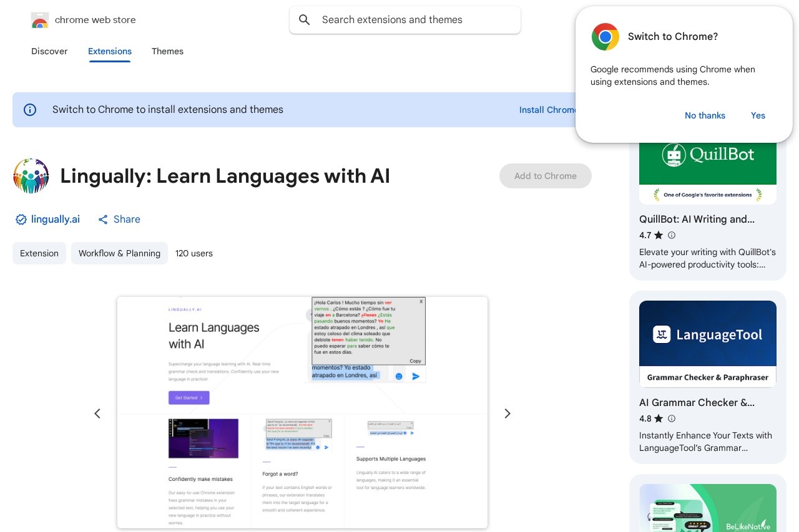Select the Extensions tab
This screenshot has height=532, width=799.
coord(110,51)
